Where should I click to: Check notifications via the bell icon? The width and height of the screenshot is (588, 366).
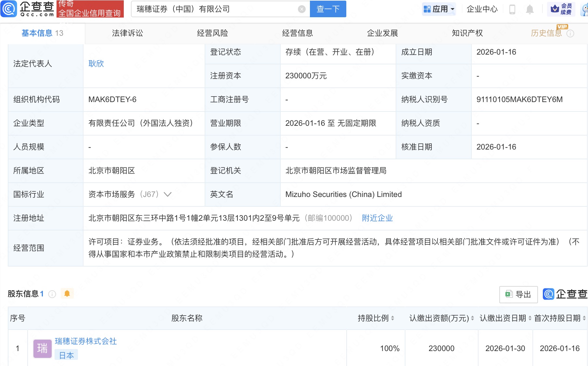pos(530,9)
